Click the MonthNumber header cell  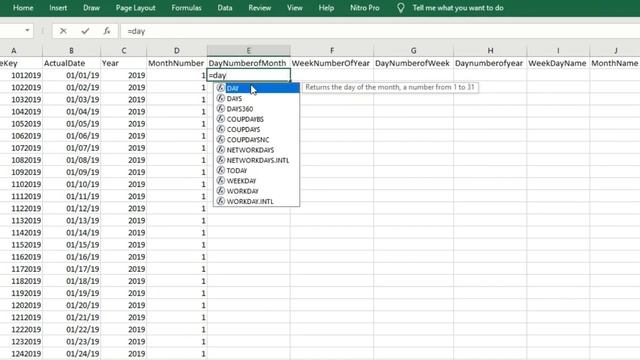[177, 63]
